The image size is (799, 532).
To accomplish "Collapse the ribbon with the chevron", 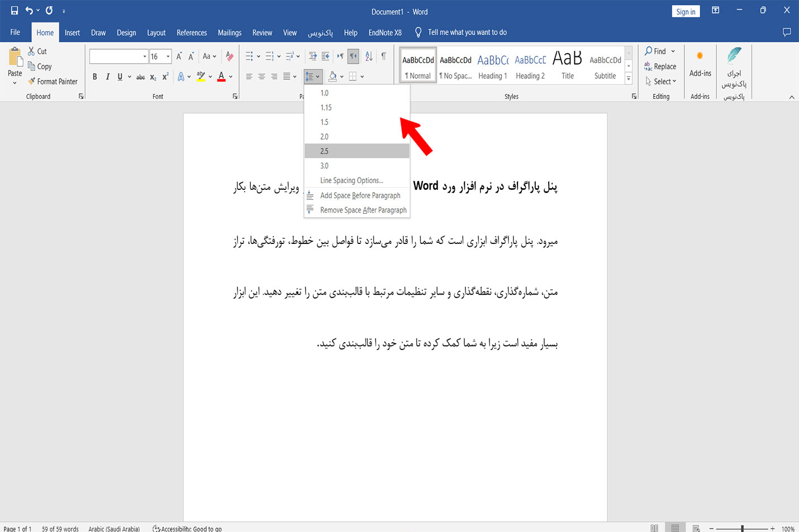I will click(x=791, y=97).
